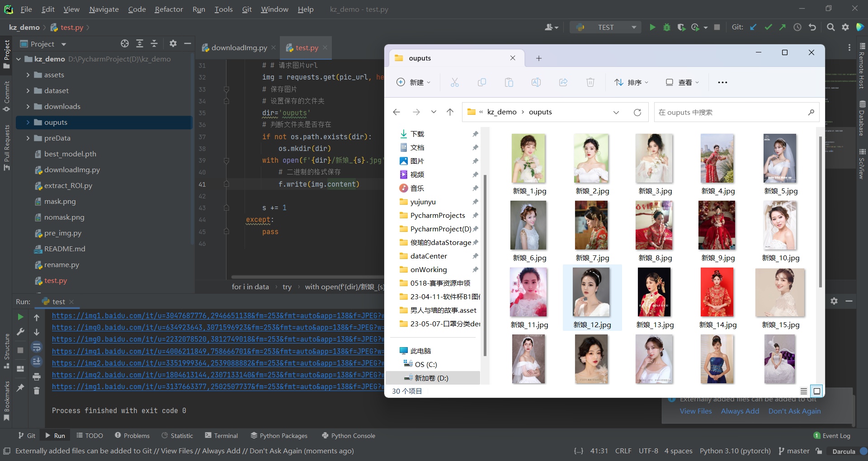The width and height of the screenshot is (868, 461).
Task: Open the Terminal tool tab
Action: coord(221,436)
